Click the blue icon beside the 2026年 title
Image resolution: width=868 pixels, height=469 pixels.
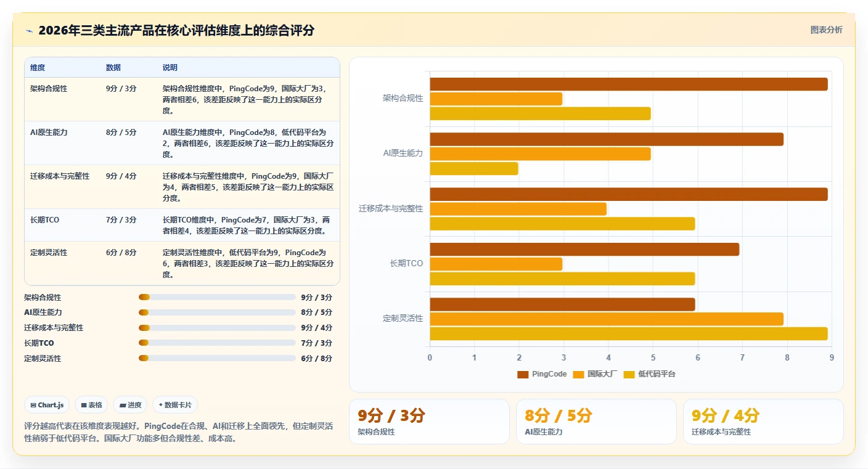(29, 30)
